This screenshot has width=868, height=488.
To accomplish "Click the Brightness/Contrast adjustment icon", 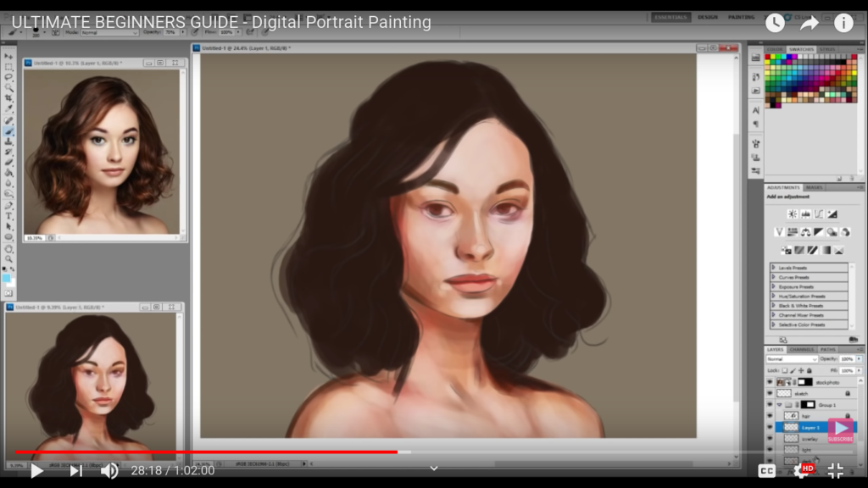I will (793, 214).
